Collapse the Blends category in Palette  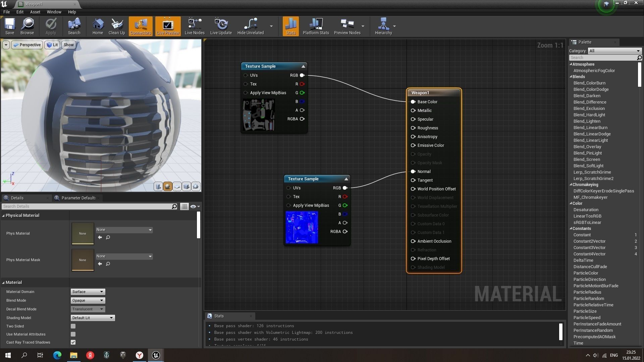pyautogui.click(x=571, y=77)
